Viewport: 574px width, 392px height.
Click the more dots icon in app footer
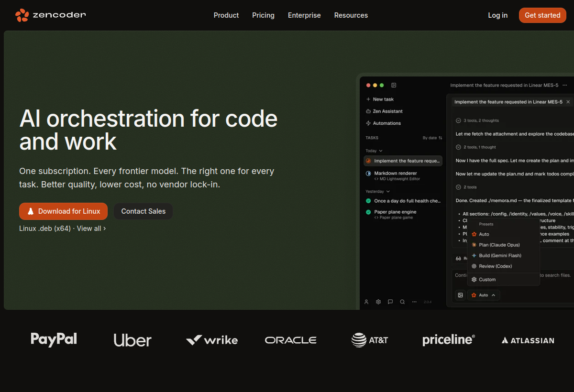pyautogui.click(x=414, y=302)
